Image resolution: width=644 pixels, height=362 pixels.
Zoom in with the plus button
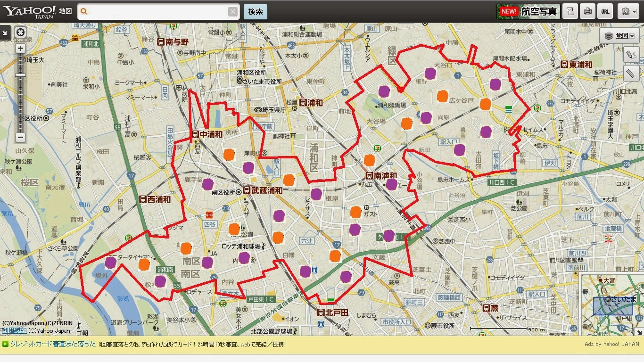(21, 48)
